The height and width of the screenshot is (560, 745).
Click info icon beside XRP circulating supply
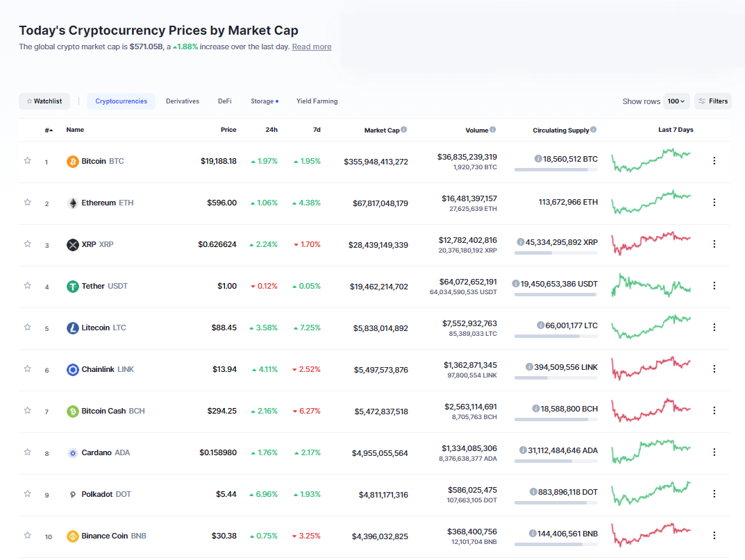pyautogui.click(x=521, y=241)
